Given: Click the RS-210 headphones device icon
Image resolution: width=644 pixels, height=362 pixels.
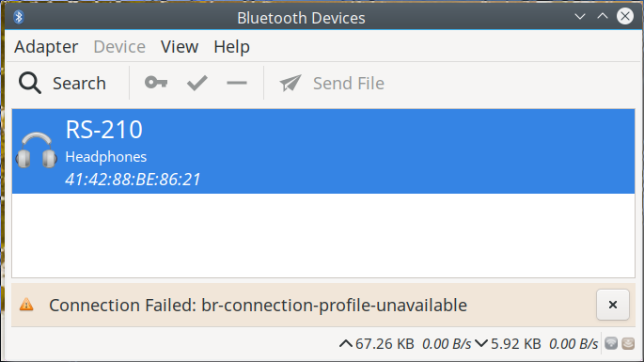Looking at the screenshot, I should (x=36, y=150).
